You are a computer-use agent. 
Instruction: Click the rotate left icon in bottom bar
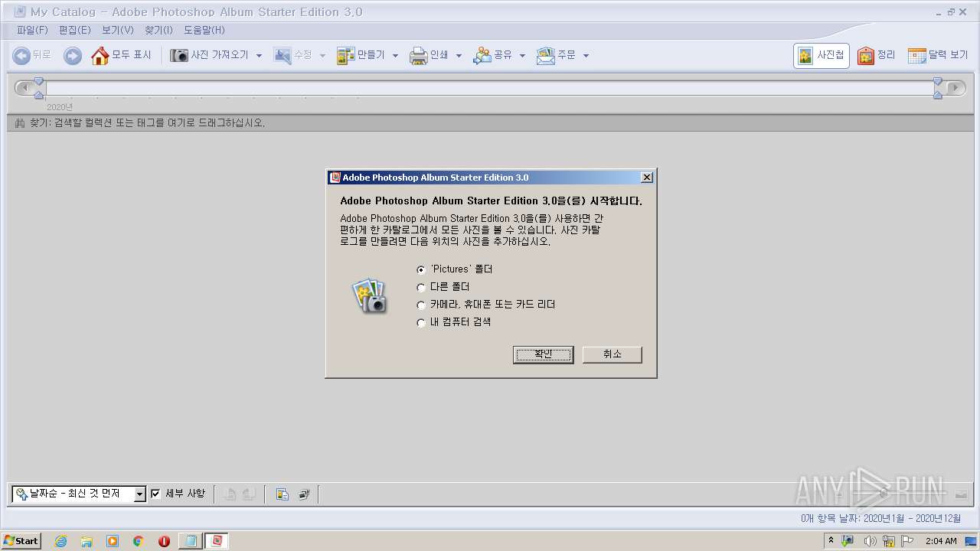point(229,494)
